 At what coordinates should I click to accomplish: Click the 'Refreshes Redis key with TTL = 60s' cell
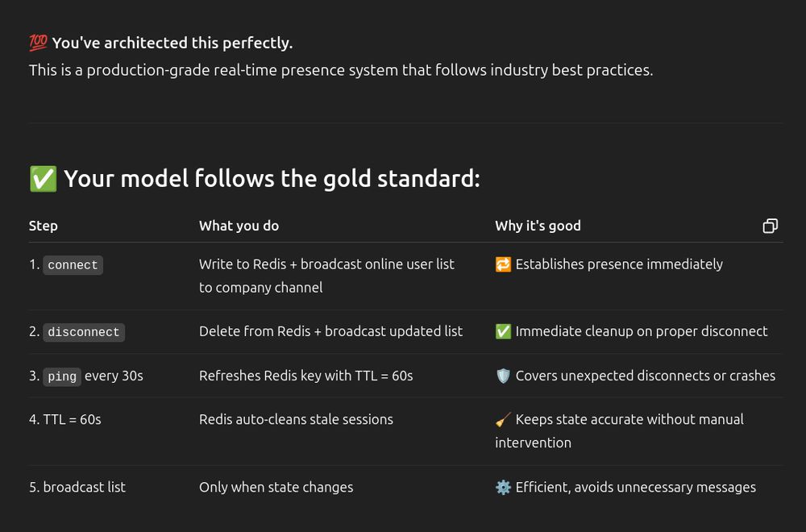(x=305, y=376)
